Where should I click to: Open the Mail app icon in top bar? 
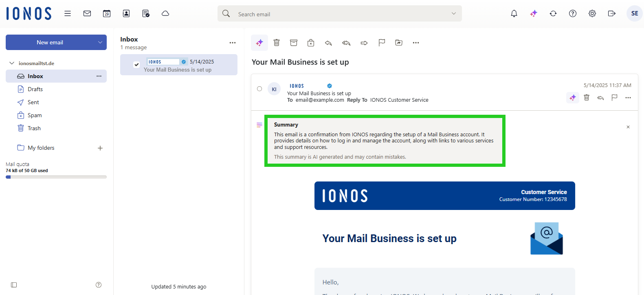[87, 13]
